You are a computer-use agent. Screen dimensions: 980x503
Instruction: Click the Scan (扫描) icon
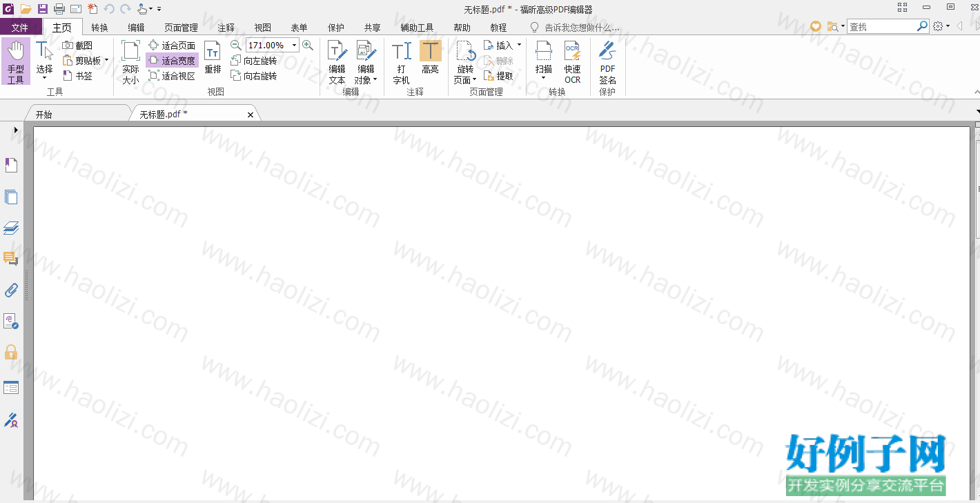tap(544, 51)
